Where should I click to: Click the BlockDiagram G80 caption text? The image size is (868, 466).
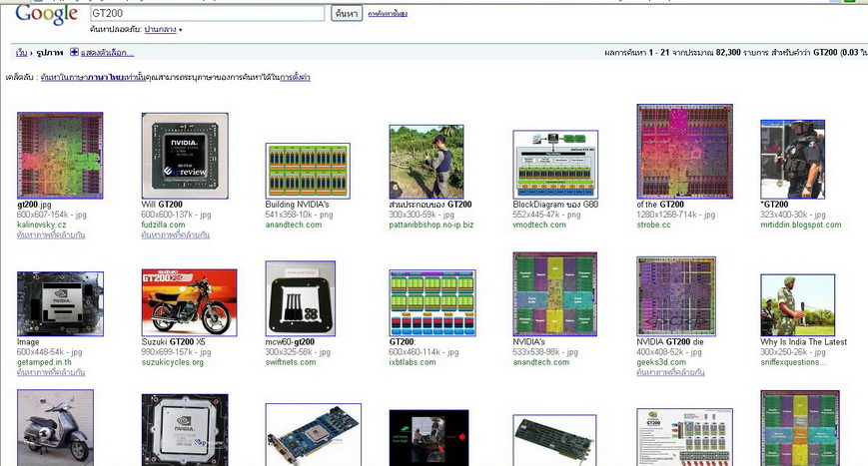555,205
